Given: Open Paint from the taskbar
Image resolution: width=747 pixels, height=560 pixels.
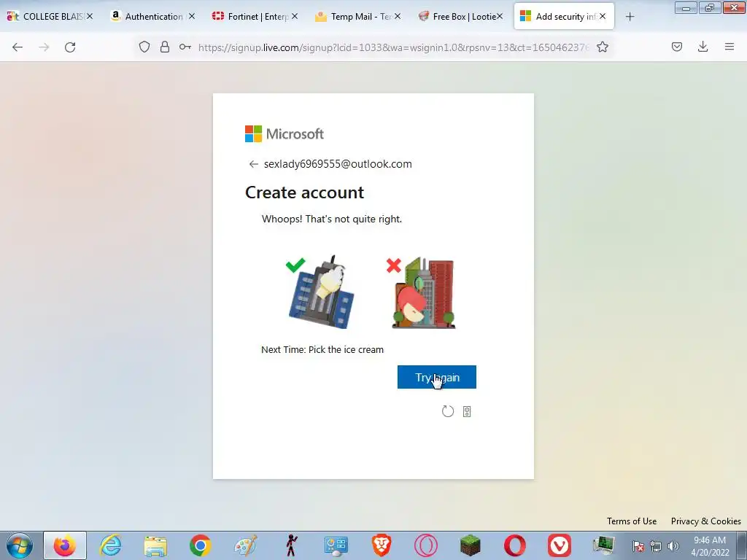Looking at the screenshot, I should pos(246,545).
